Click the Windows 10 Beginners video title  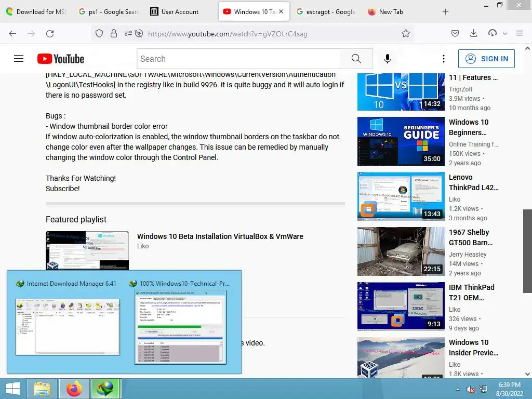[469, 127]
